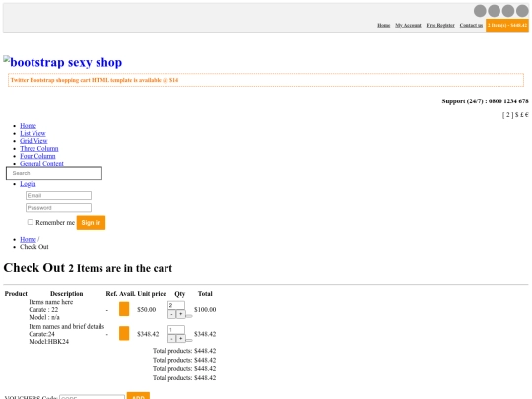Viewport: 532px width, 399px height.
Task: Click the 'Description' column header
Action: [x=67, y=294]
